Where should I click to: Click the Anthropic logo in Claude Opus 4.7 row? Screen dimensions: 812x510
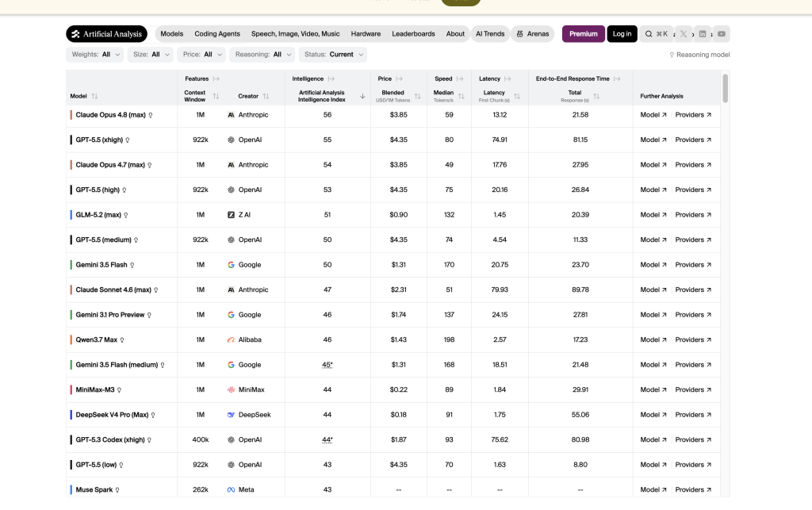click(231, 165)
